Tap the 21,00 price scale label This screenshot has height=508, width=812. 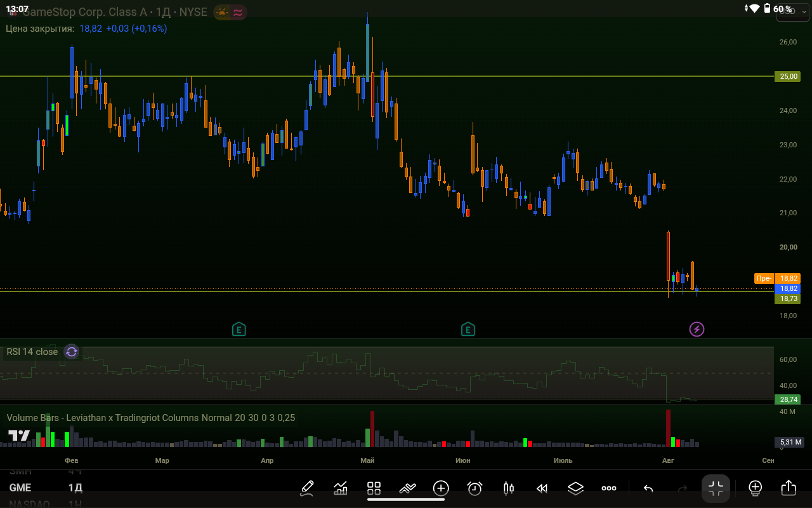coord(788,213)
